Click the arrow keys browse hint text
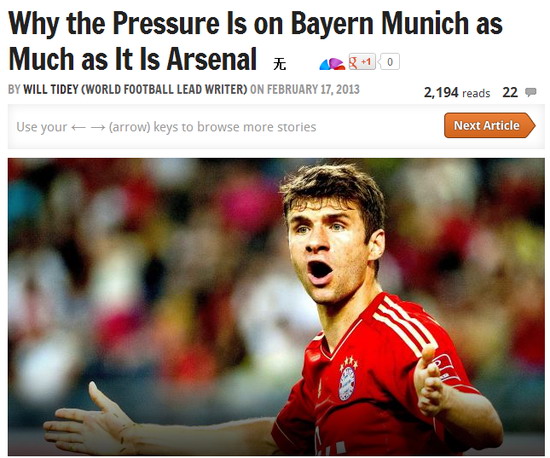The height and width of the screenshot is (458, 550). [166, 127]
